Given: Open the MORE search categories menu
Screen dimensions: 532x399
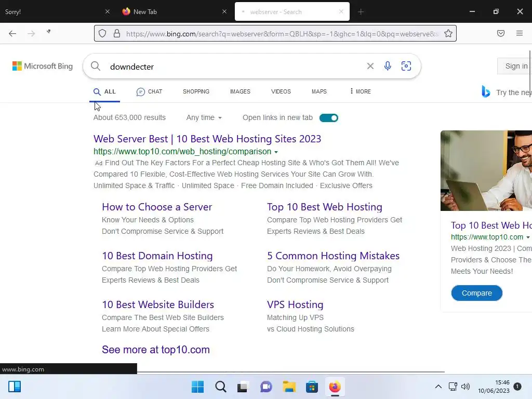Looking at the screenshot, I should pyautogui.click(x=361, y=91).
